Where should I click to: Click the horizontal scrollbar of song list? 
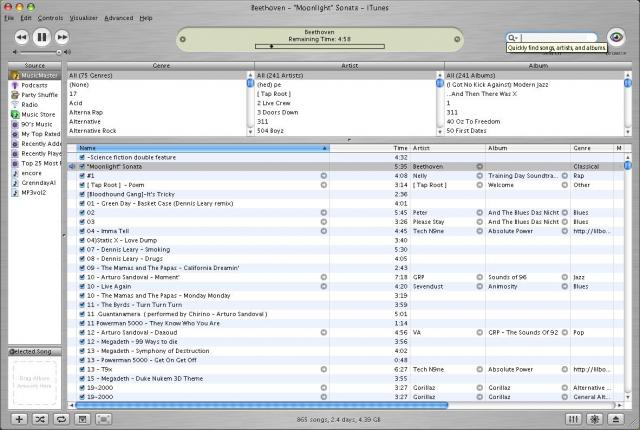[261, 405]
